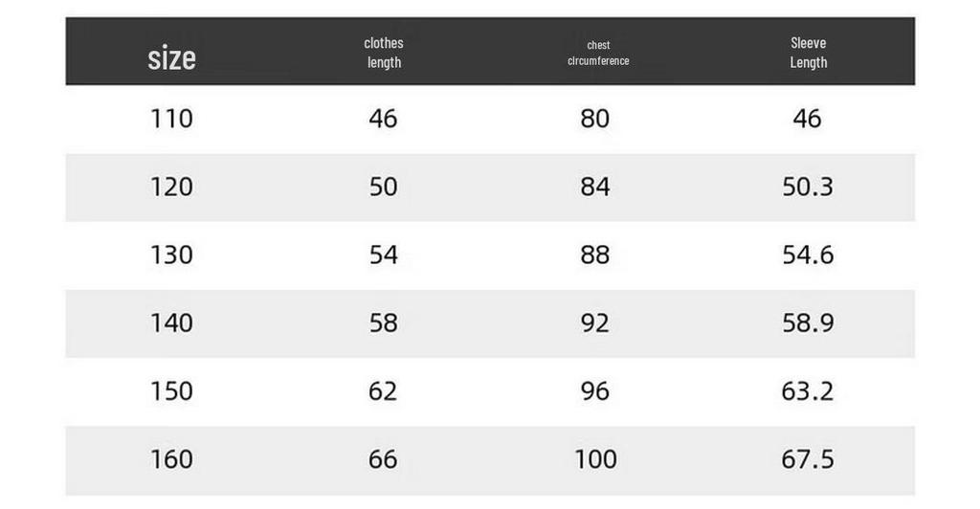This screenshot has height=509, width=980.
Task: Click the chest circumference value 84
Action: pos(595,187)
